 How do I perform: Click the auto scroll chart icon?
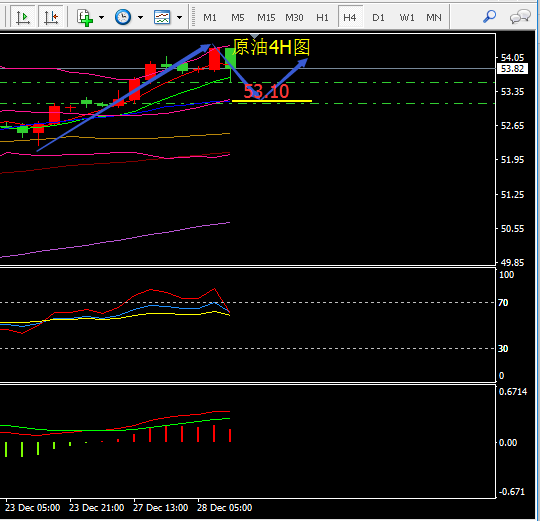tap(23, 17)
